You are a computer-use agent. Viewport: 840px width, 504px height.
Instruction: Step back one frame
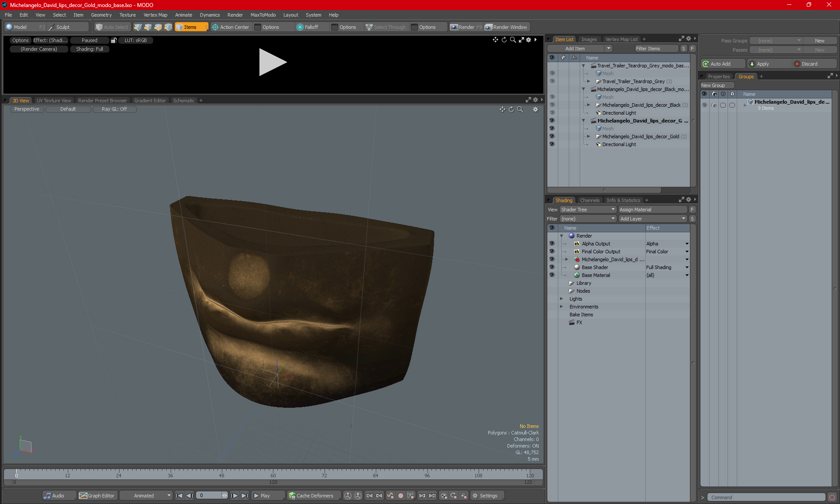(x=189, y=496)
